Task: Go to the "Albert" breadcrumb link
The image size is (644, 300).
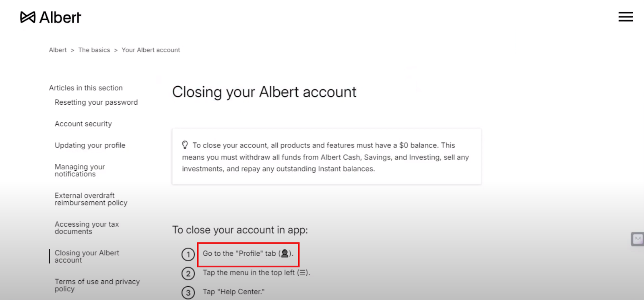Action: [x=58, y=50]
